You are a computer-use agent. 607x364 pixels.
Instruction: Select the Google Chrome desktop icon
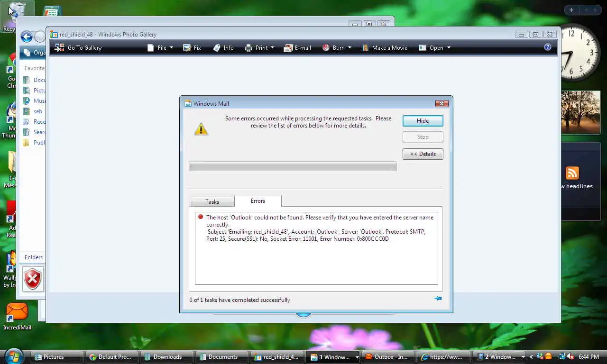coord(10,71)
